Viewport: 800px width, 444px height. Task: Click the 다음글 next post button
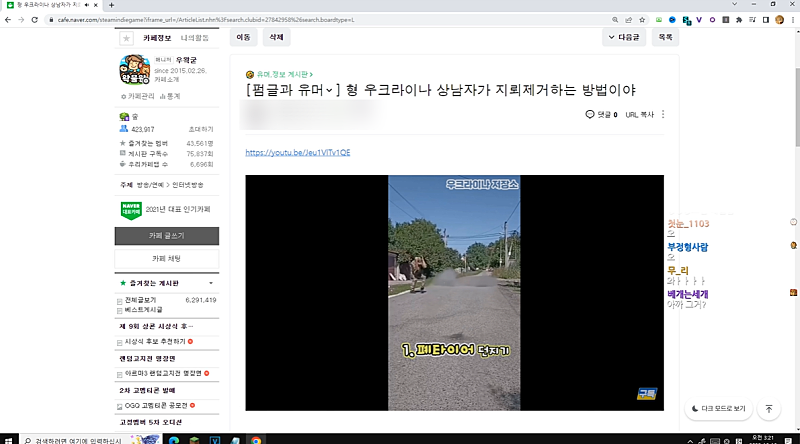click(x=623, y=37)
